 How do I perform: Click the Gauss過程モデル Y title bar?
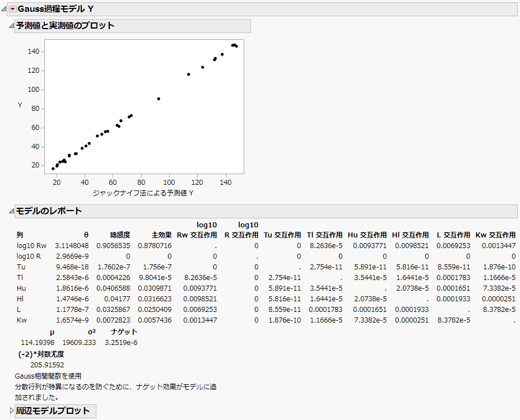(x=262, y=10)
